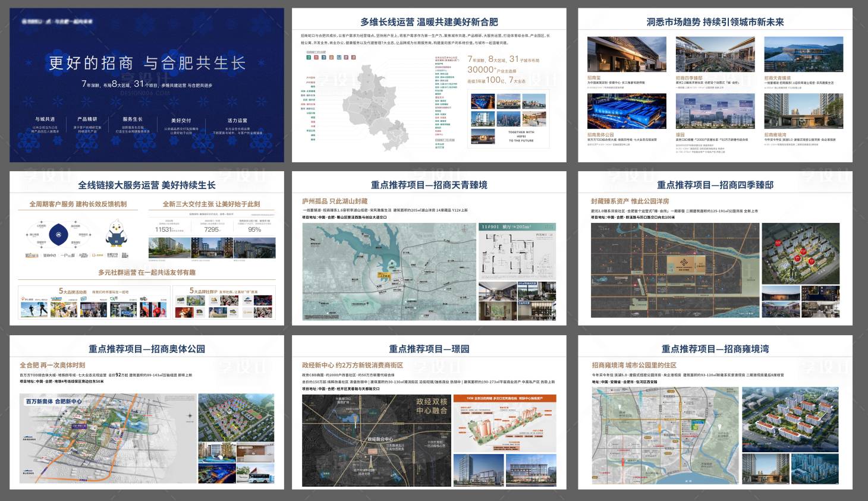Click the title 重点推荐项目—璟园

pos(429,349)
